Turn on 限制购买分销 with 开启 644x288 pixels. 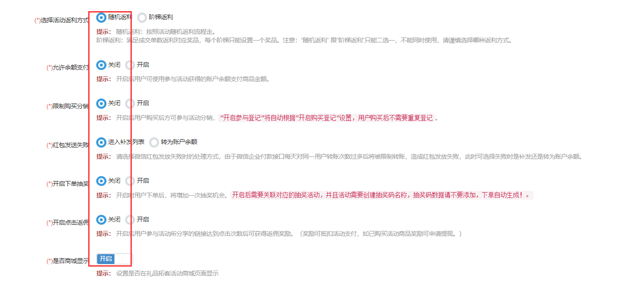130,103
